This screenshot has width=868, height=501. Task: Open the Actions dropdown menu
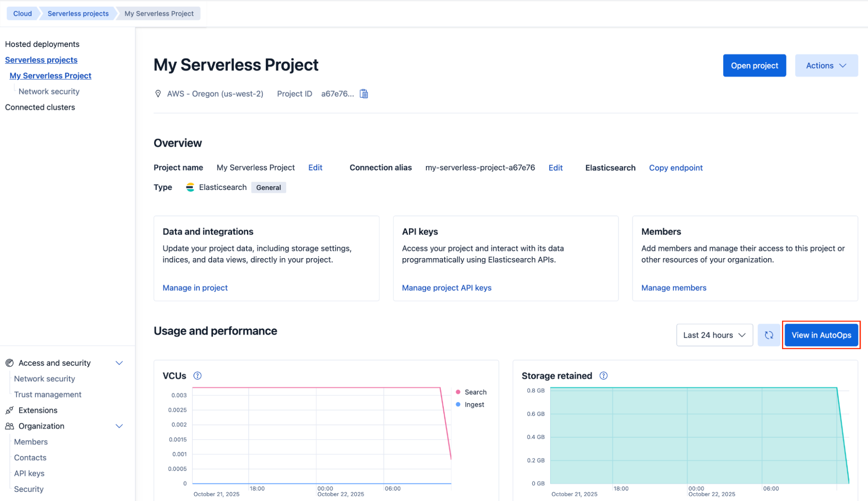[826, 66]
